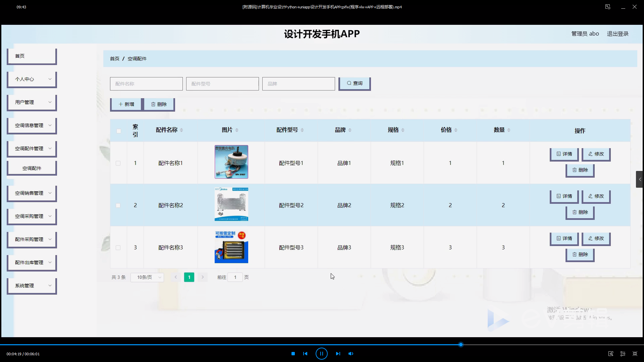Click the 查询 search button
The width and height of the screenshot is (644, 362).
tap(355, 83)
